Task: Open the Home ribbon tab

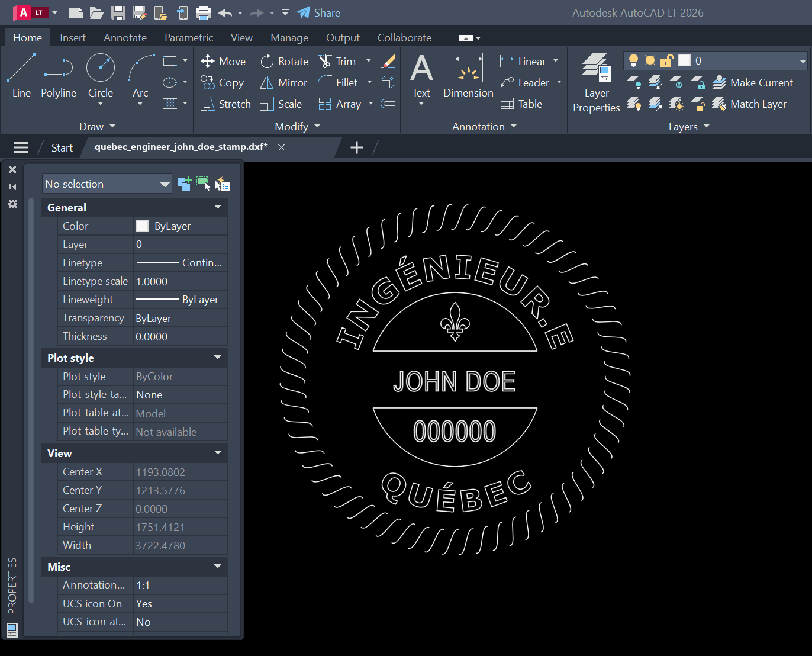Action: (28, 37)
